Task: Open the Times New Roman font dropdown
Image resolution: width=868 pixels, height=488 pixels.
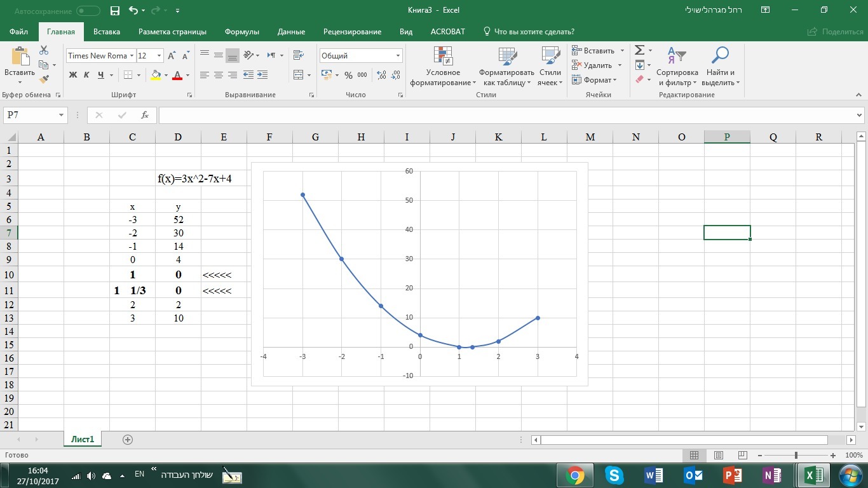Action: [x=132, y=56]
